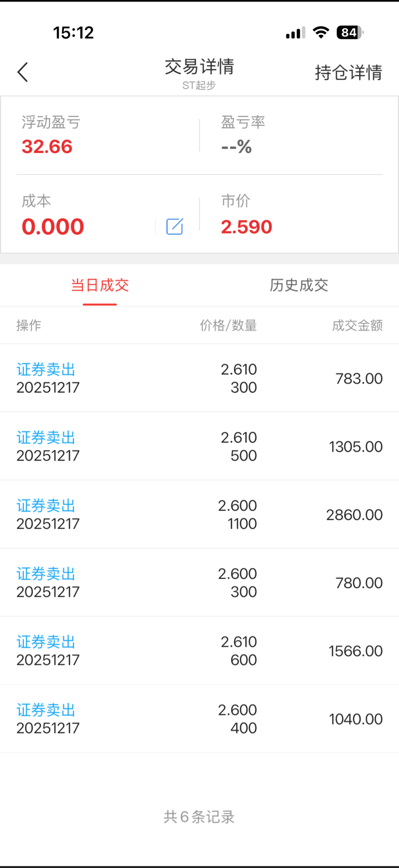Tap the back arrow icon
This screenshot has width=399, height=868.
coord(23,72)
